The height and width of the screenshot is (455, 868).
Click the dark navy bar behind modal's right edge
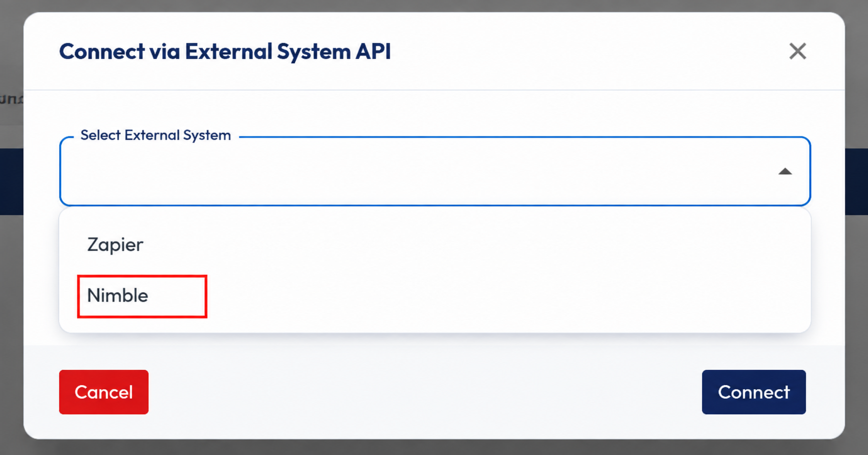click(856, 181)
